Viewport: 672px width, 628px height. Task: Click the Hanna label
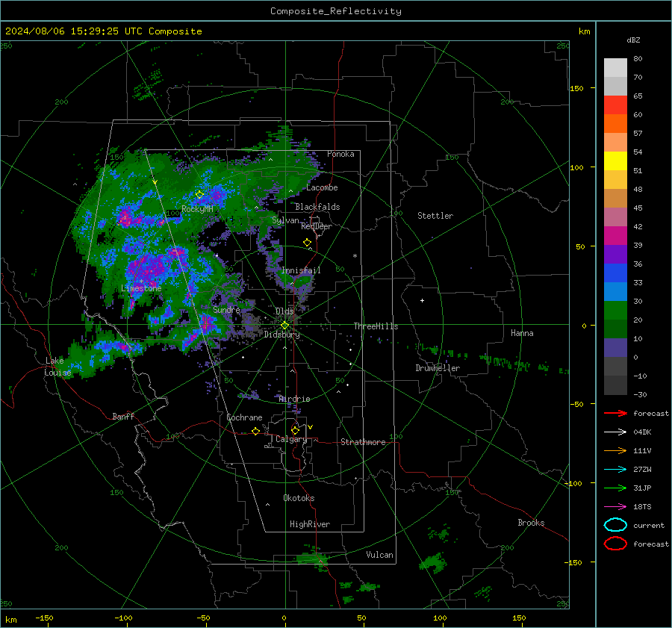(522, 333)
